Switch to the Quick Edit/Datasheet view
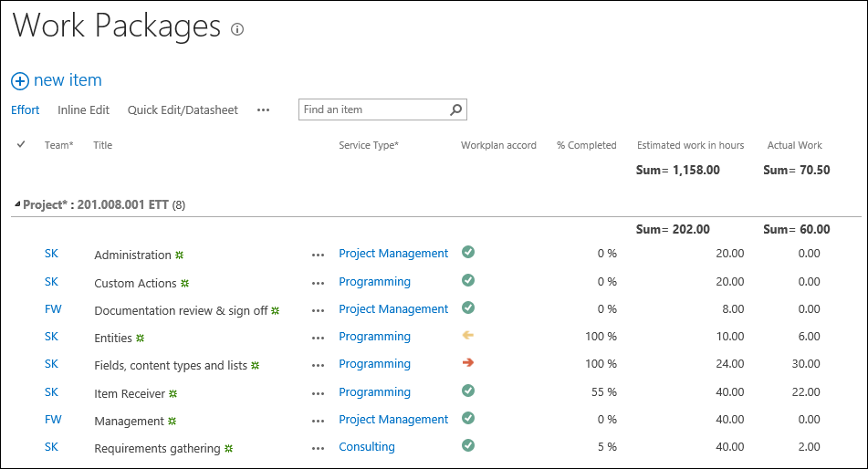868x469 pixels. point(183,110)
